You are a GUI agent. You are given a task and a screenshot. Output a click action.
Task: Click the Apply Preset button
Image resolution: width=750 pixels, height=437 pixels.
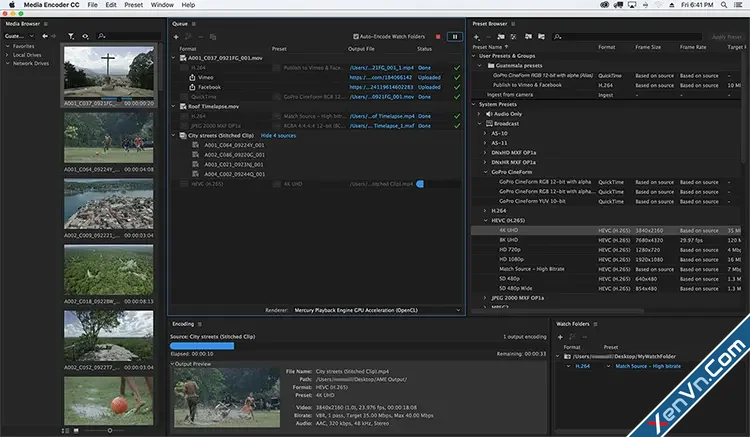[727, 37]
